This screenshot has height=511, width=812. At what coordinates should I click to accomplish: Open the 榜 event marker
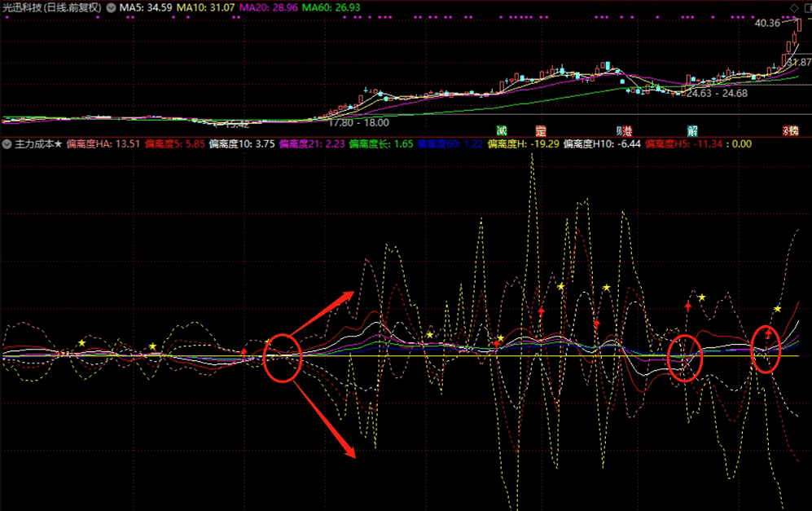click(x=793, y=130)
